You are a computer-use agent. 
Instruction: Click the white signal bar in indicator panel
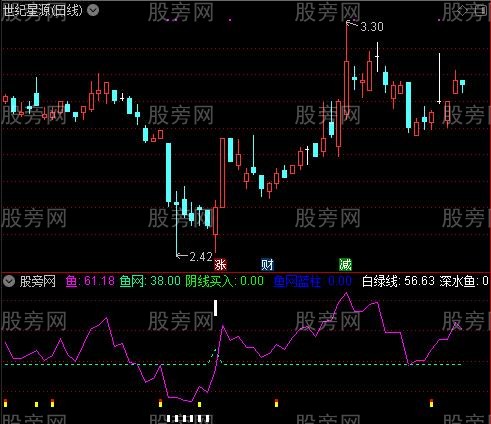pos(215,308)
